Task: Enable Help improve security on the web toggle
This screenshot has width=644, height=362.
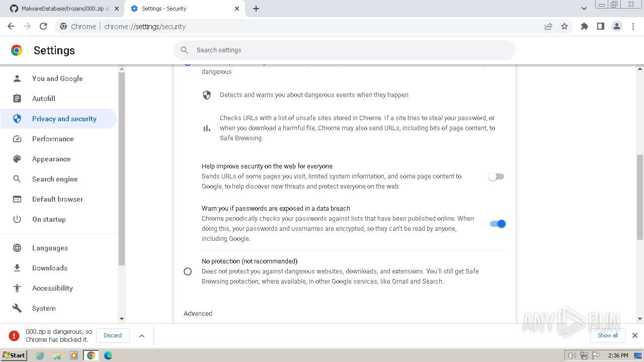Action: tap(496, 176)
